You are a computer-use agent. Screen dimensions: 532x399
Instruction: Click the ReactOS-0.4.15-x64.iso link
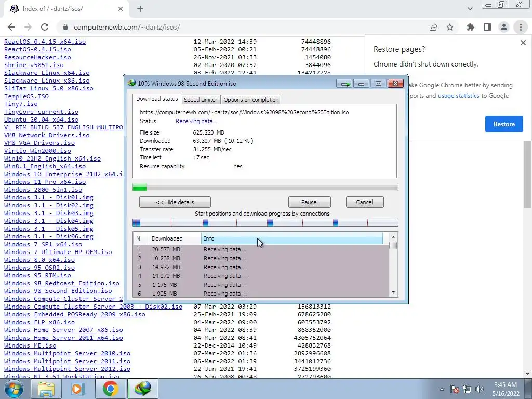click(45, 42)
